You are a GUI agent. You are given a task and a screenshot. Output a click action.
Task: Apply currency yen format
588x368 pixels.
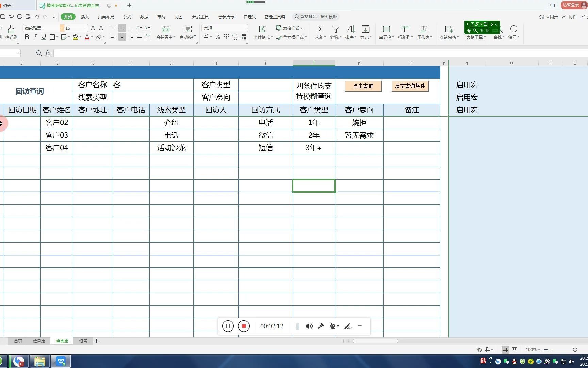[x=206, y=37]
